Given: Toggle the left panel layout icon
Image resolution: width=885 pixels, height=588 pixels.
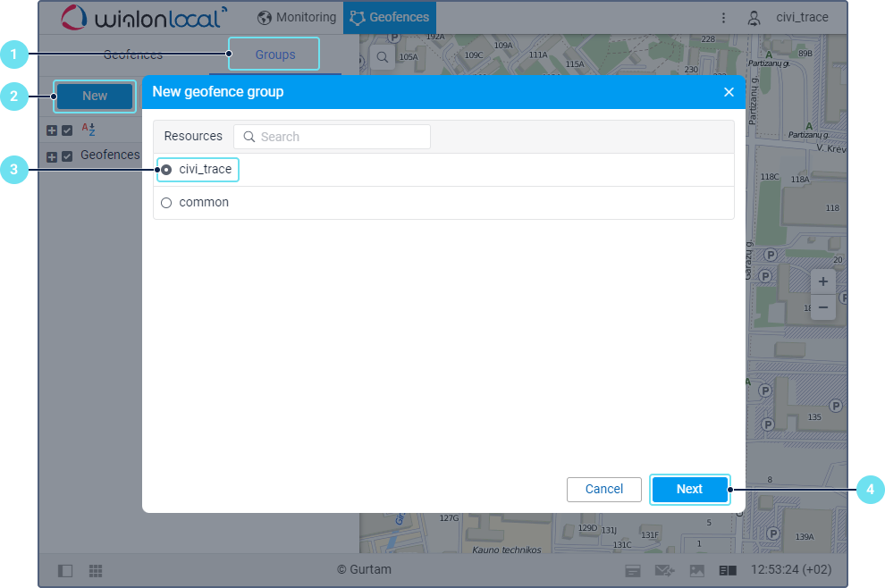Looking at the screenshot, I should [65, 570].
